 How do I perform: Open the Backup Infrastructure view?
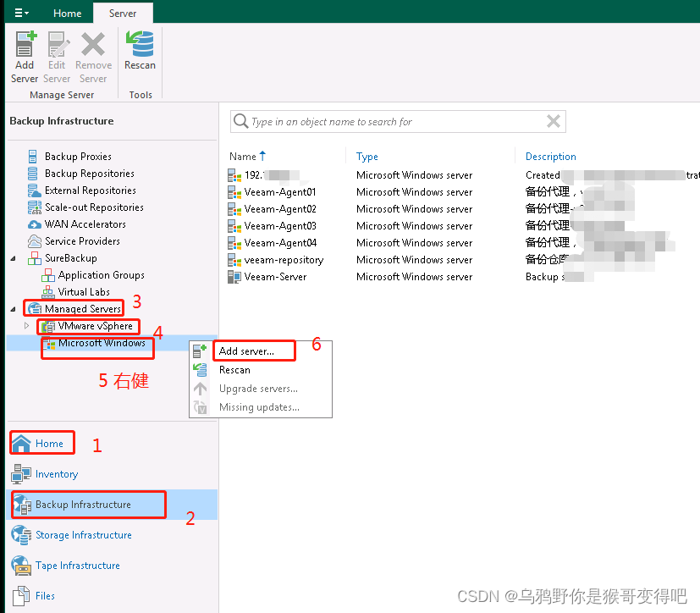(83, 505)
